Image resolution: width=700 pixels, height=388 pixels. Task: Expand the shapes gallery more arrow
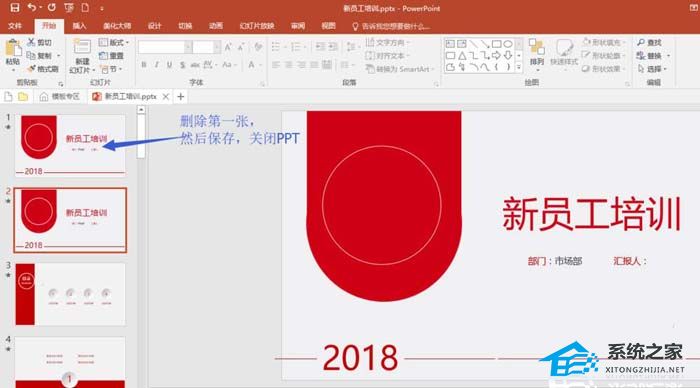(519, 68)
